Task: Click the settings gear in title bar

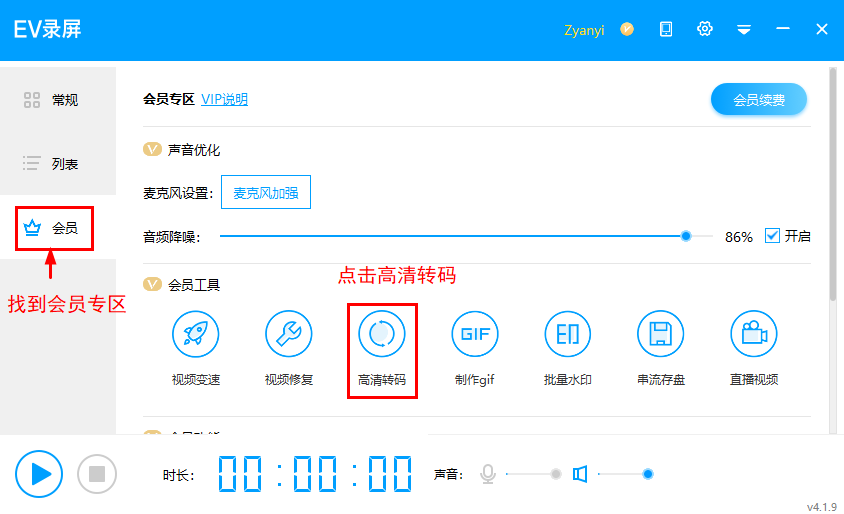Action: [x=705, y=29]
